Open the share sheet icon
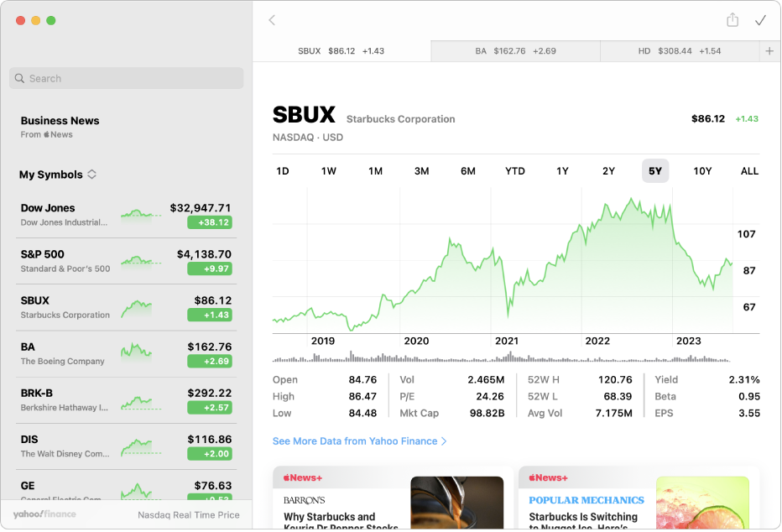 [x=732, y=20]
